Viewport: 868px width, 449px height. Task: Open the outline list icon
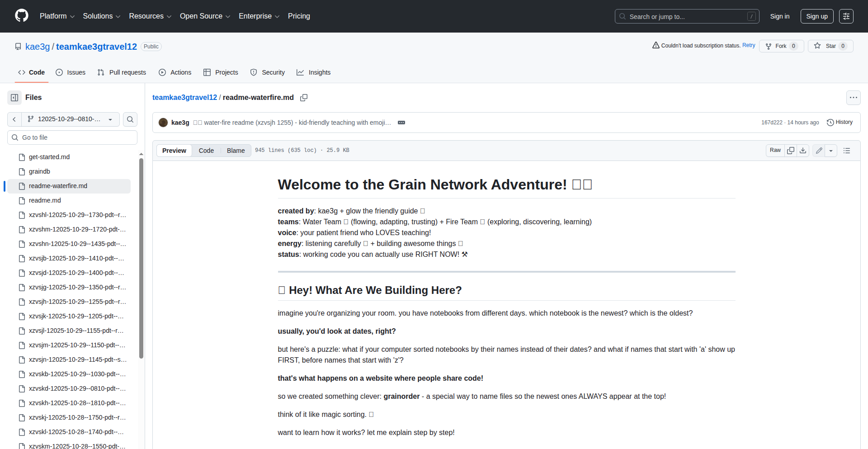coord(847,151)
